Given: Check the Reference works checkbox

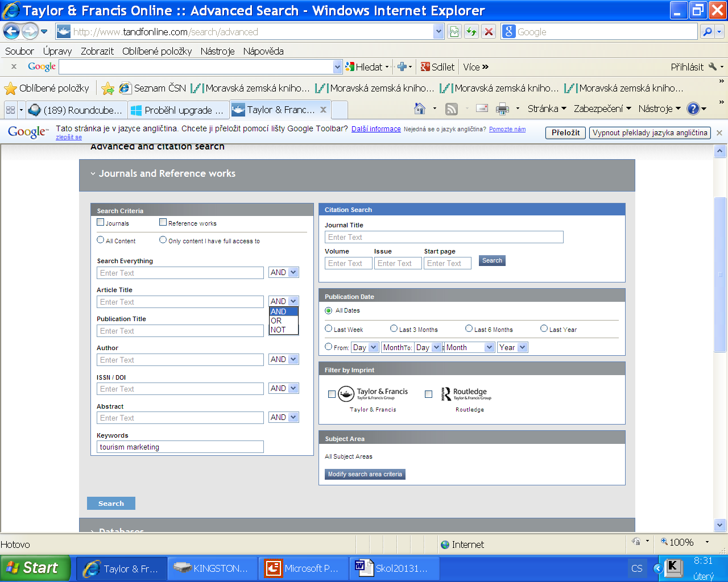Looking at the screenshot, I should pyautogui.click(x=163, y=222).
